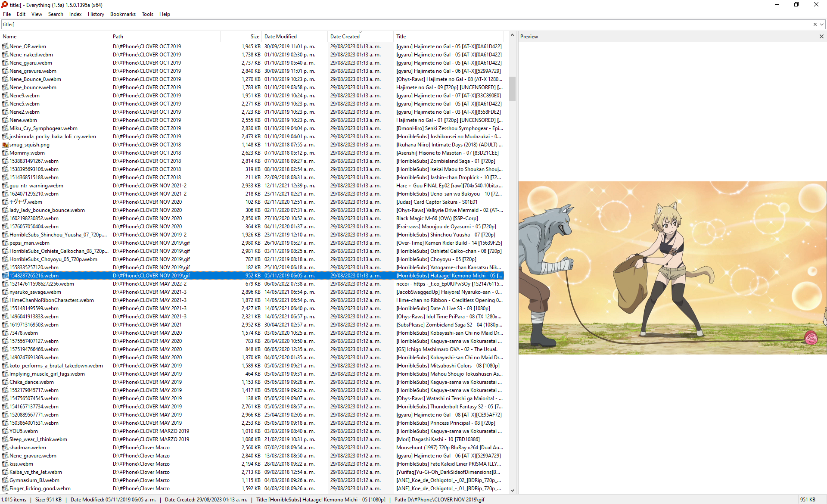Close the Preview pane
Viewport: 827px width, 504px height.
821,37
